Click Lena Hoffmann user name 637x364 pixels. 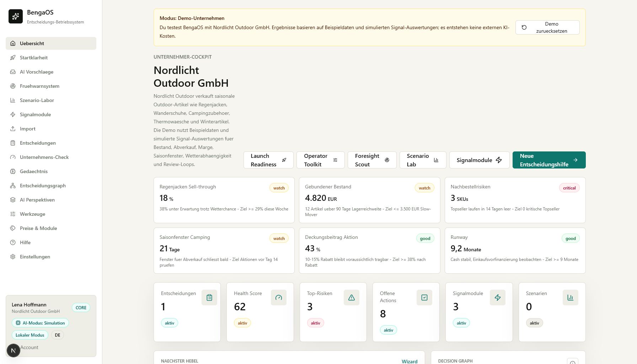29,305
